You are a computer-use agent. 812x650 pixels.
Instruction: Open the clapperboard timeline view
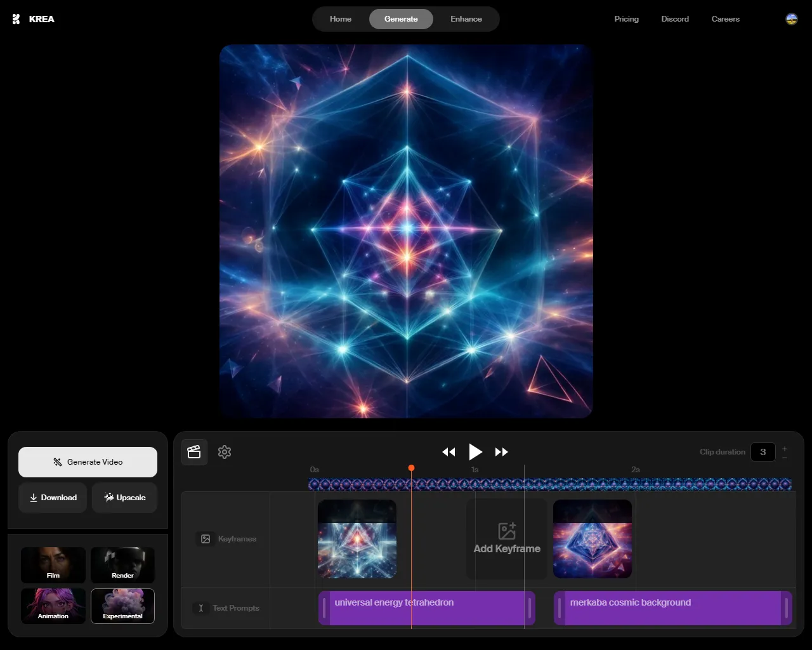point(194,452)
